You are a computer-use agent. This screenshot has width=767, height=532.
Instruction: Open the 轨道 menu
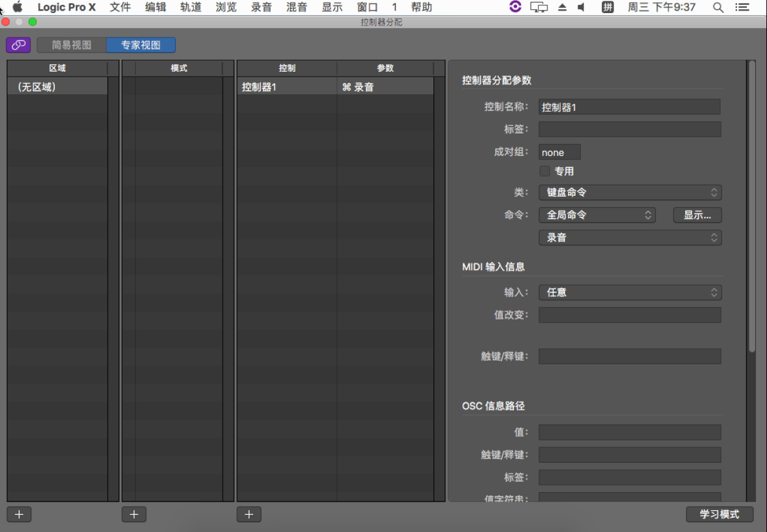point(191,7)
